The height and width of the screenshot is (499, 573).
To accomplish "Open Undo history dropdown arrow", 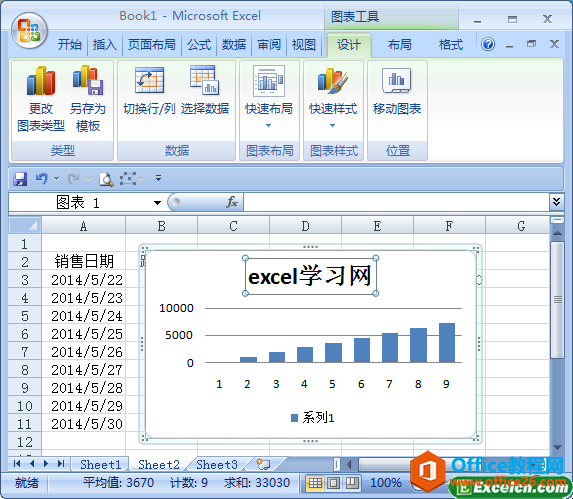I will pos(56,179).
